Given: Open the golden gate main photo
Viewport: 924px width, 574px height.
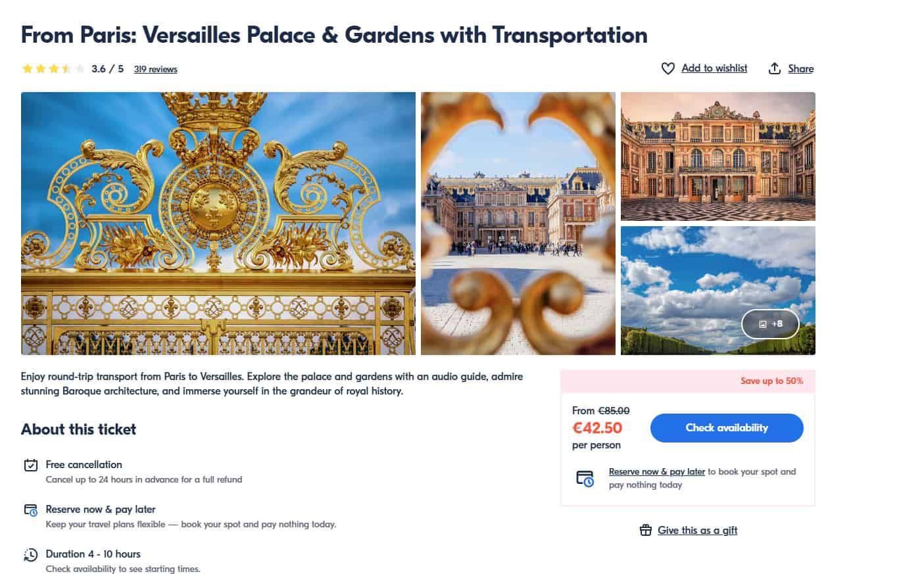Looking at the screenshot, I should (x=218, y=224).
